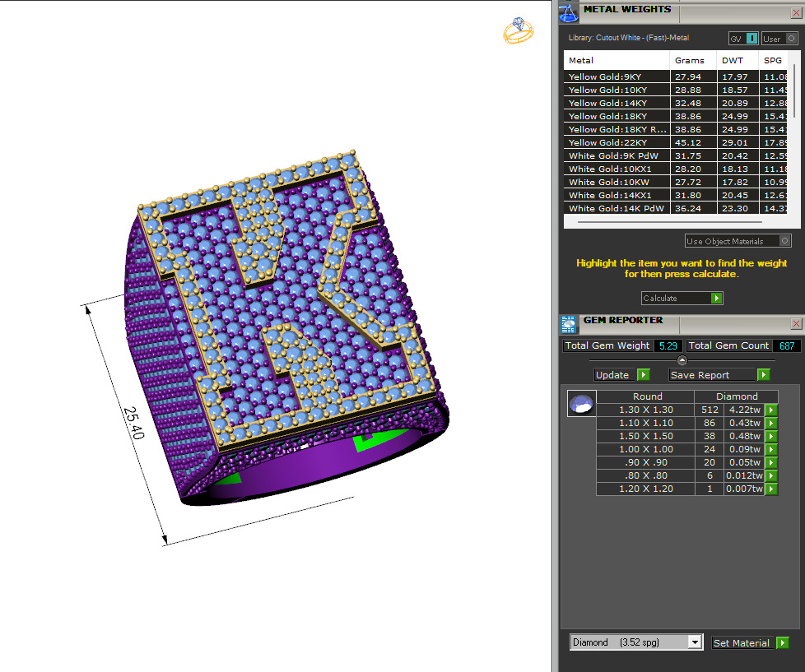Select the White Gold:10KW row
This screenshot has width=805, height=672.
pyautogui.click(x=676, y=182)
